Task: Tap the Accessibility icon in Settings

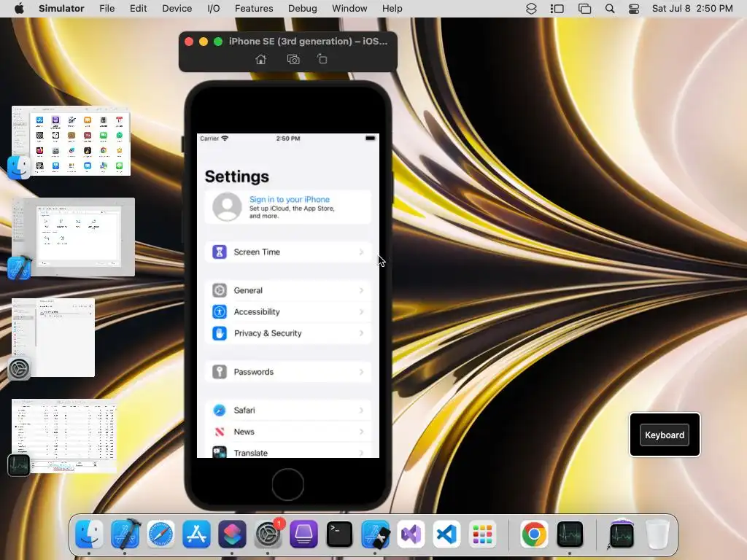Action: (219, 311)
